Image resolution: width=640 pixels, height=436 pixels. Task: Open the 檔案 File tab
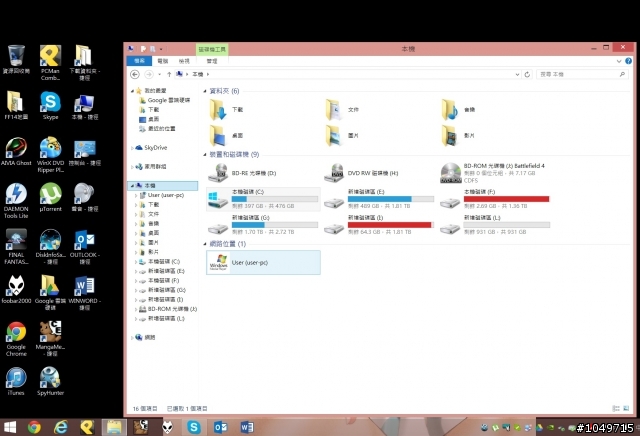point(139,61)
